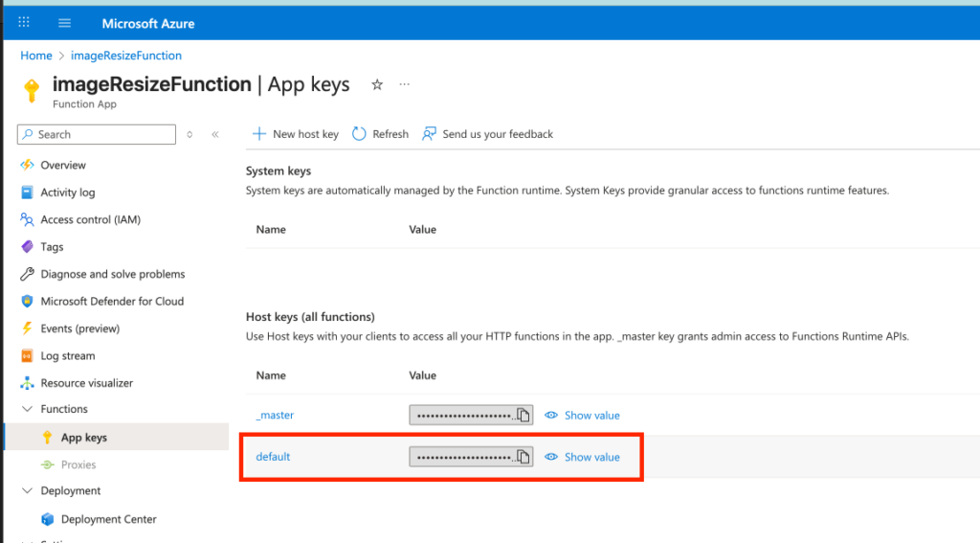Click New host key button
The width and height of the screenshot is (980, 543).
coord(295,134)
